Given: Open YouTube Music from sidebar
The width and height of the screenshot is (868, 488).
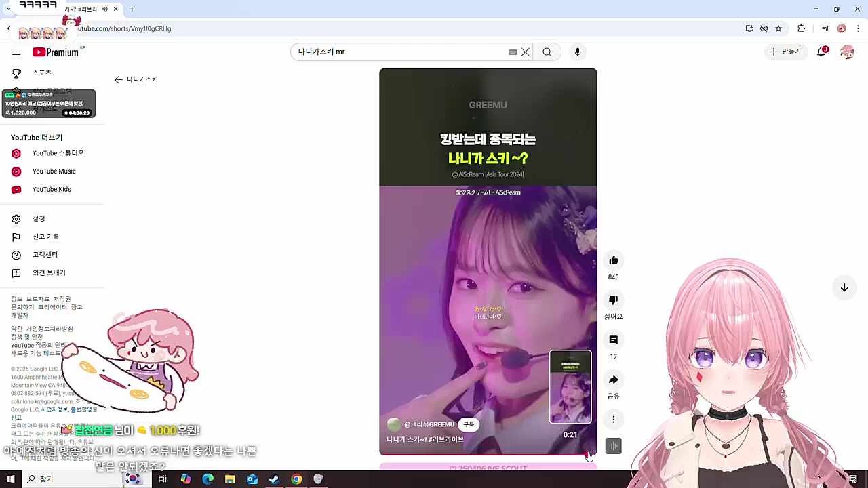Looking at the screenshot, I should click(54, 171).
